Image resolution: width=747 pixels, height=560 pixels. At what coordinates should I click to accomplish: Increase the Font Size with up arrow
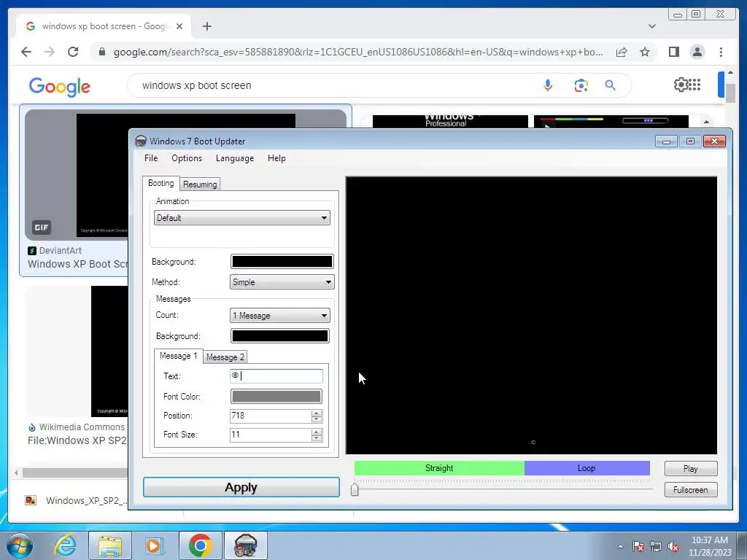point(317,432)
